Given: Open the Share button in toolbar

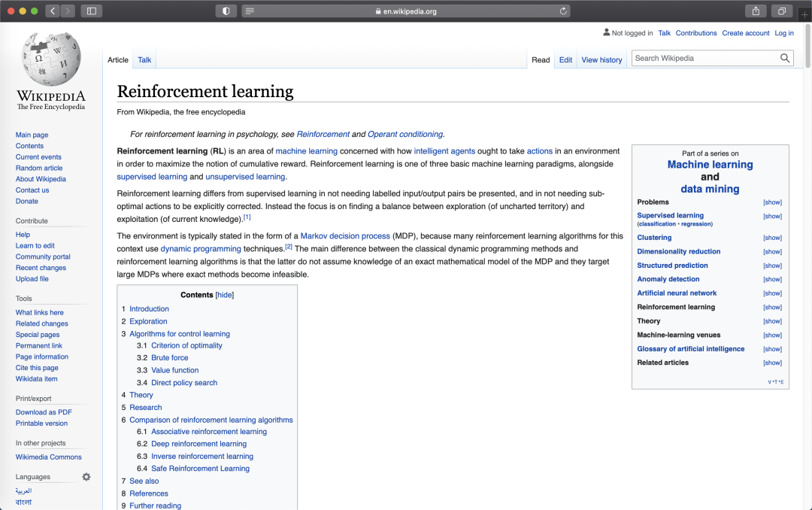Looking at the screenshot, I should (x=756, y=11).
